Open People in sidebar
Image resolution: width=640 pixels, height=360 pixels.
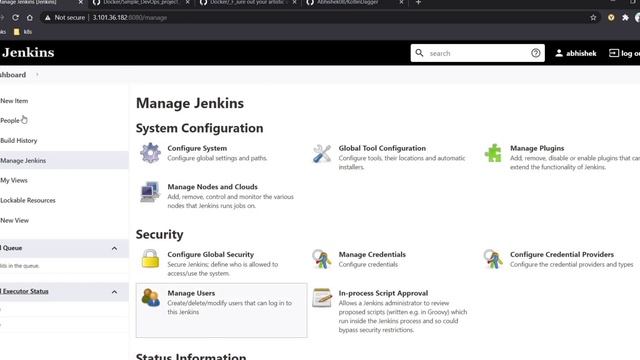[x=10, y=120]
